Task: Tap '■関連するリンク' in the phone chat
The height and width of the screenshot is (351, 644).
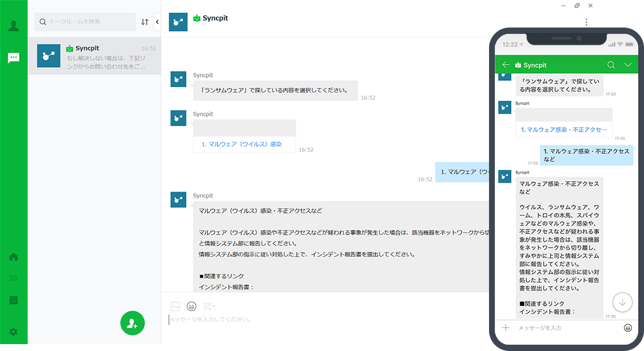Action: (542, 304)
